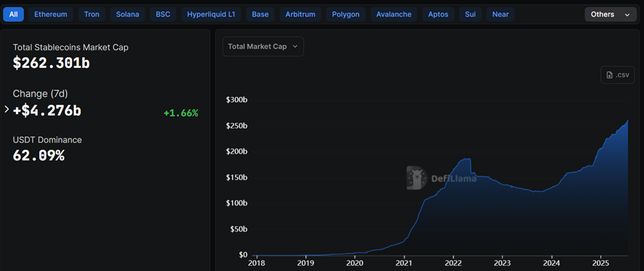Filter by the Base chain
The width and height of the screenshot is (644, 271).
[260, 14]
